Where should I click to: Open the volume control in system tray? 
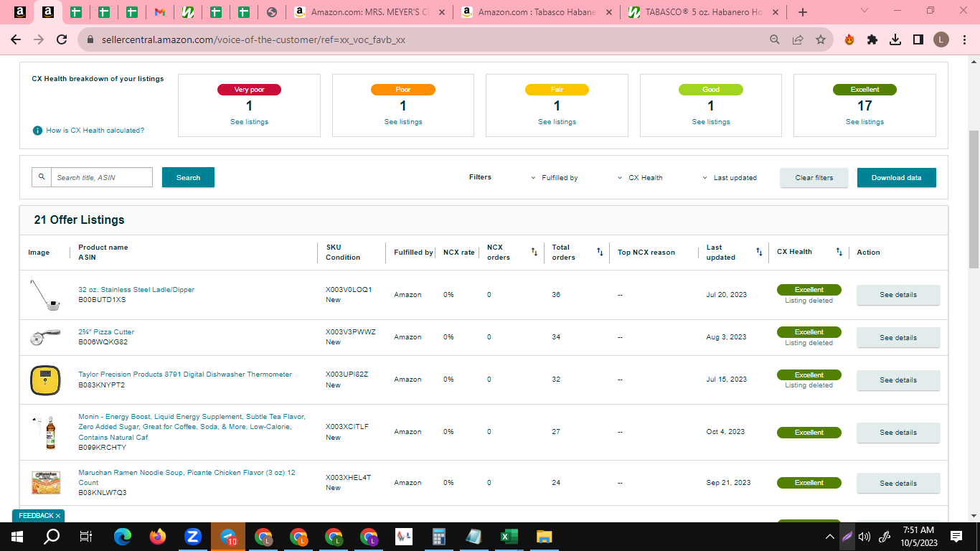coord(864,537)
